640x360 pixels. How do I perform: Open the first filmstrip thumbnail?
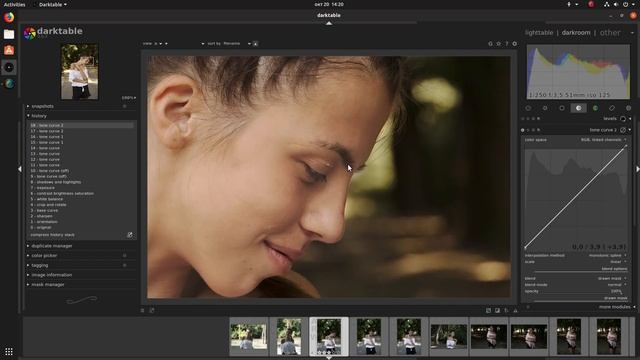point(249,336)
